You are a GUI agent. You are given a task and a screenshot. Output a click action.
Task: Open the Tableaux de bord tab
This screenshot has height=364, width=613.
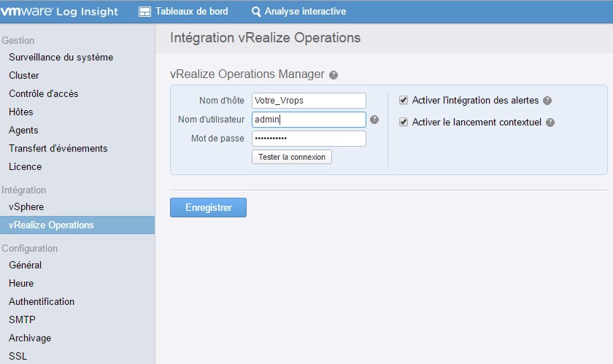(x=191, y=12)
